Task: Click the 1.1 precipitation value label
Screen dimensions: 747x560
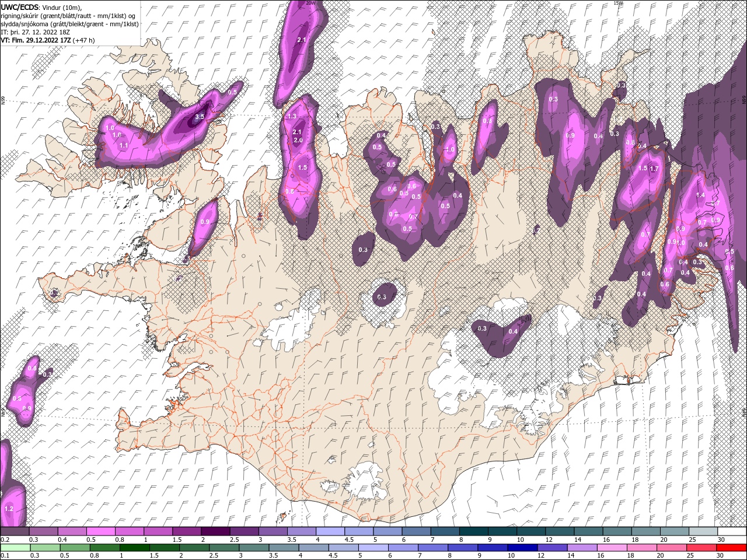Action: tap(123, 145)
